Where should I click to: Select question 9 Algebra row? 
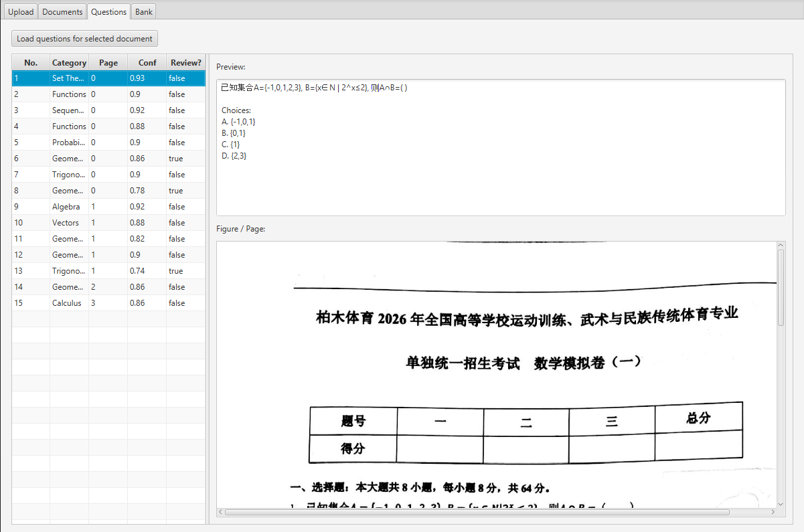[108, 207]
